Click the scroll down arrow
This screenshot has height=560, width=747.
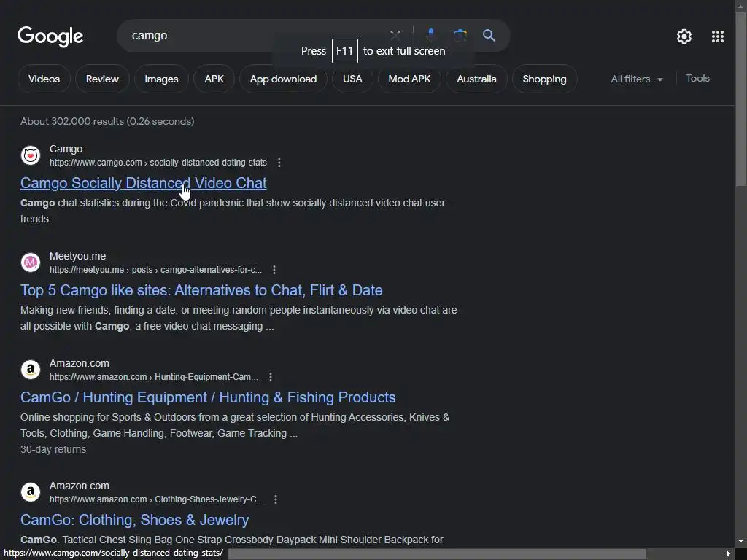(741, 541)
